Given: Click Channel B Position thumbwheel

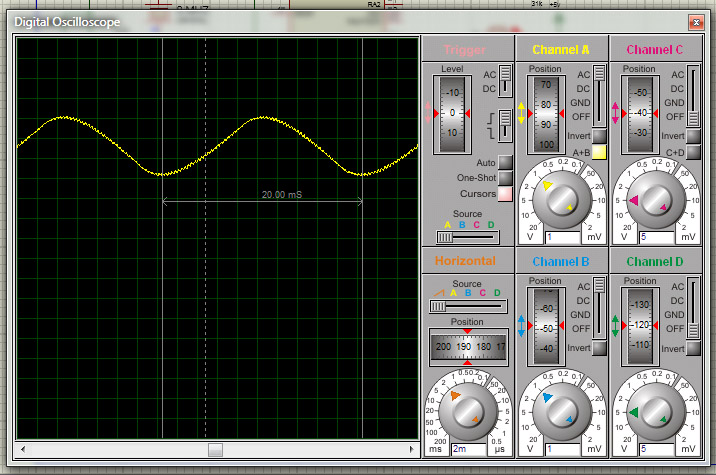Looking at the screenshot, I should 546,326.
